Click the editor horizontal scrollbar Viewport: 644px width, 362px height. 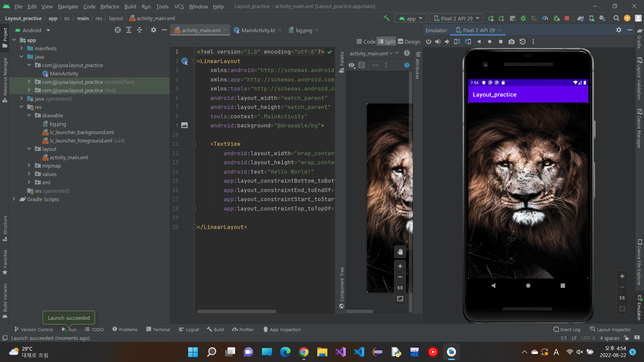236,311
